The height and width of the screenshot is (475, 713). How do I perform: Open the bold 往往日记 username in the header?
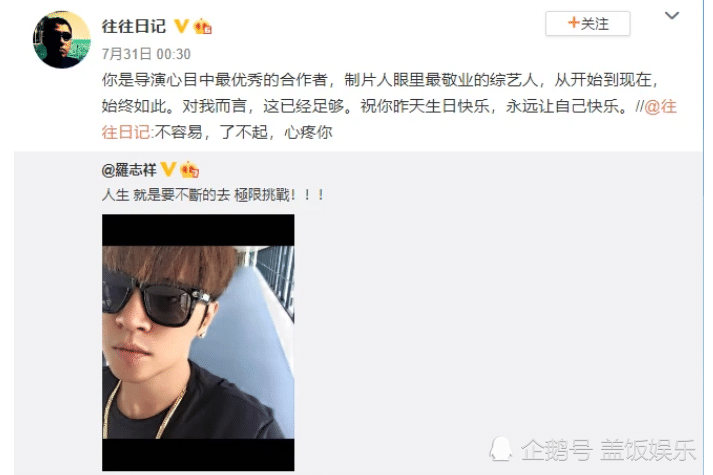134,26
